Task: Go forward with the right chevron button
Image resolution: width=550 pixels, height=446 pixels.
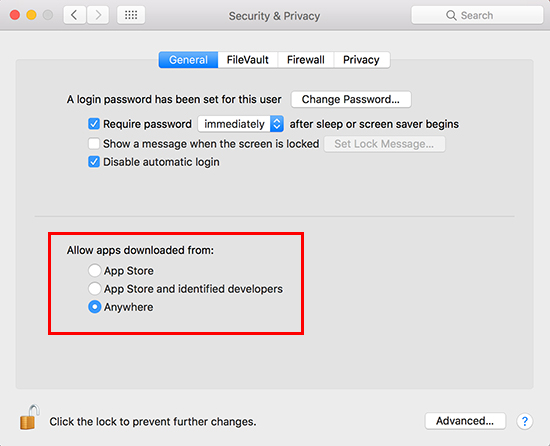Action: pyautogui.click(x=98, y=15)
